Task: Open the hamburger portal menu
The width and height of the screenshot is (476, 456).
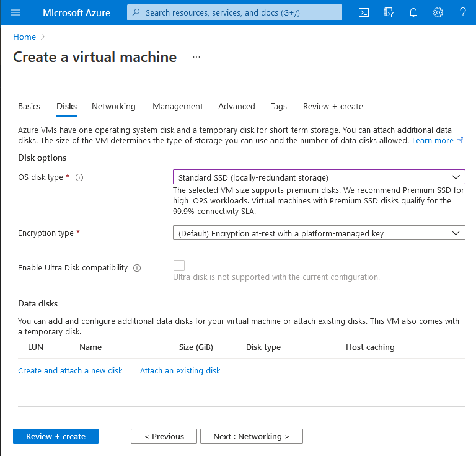Action: [x=16, y=12]
